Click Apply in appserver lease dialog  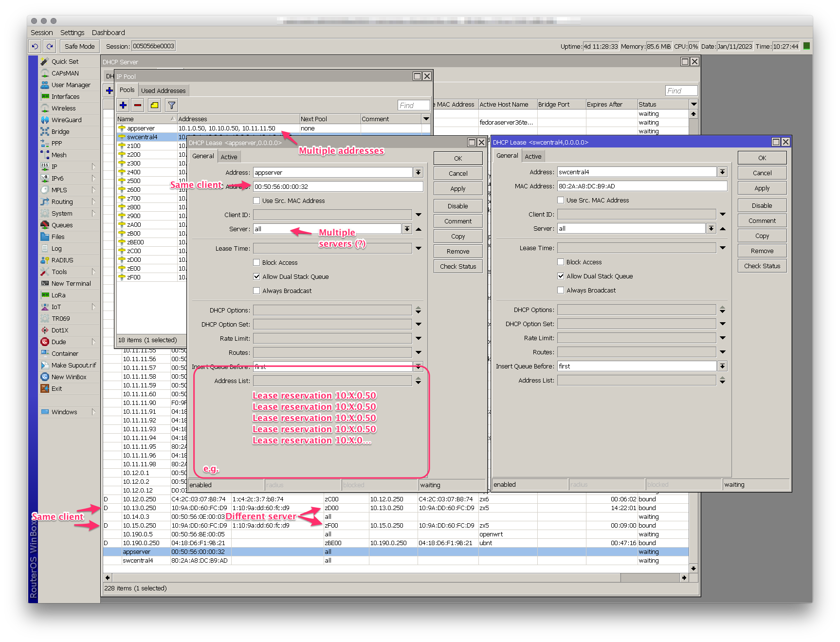coord(458,188)
